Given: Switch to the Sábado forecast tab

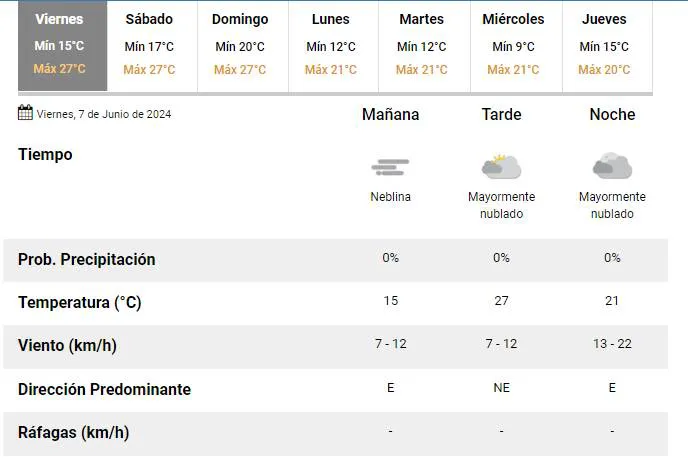Looking at the screenshot, I should click(149, 45).
